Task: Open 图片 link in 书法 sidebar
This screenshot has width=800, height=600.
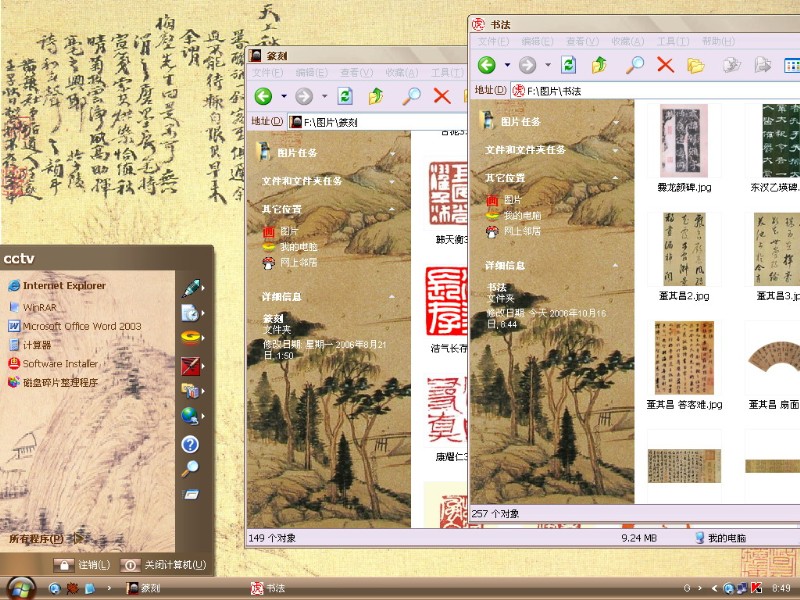Action: pyautogui.click(x=504, y=200)
